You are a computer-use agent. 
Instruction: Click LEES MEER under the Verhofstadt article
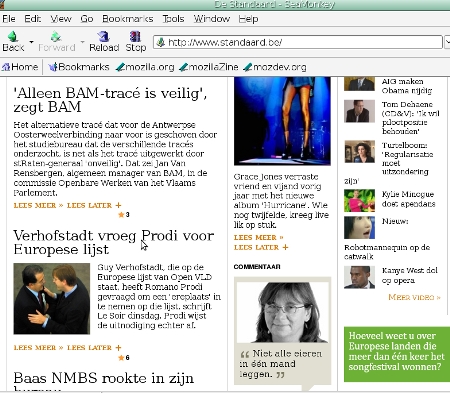(38, 348)
